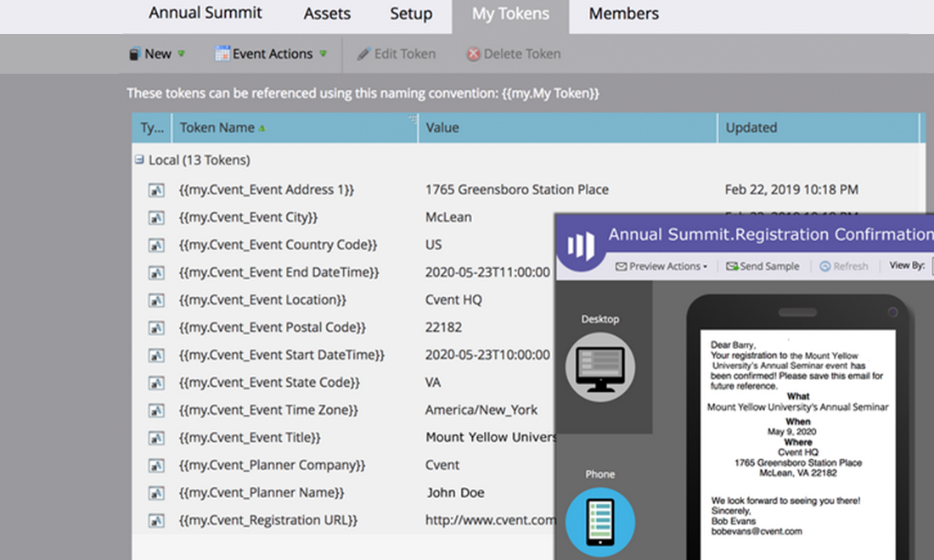The width and height of the screenshot is (934, 560).
Task: Click Send Sample in preview window
Action: [x=763, y=266]
